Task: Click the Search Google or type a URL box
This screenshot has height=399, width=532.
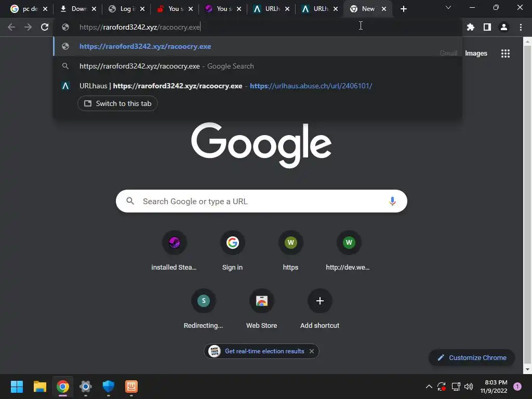Action: click(261, 201)
